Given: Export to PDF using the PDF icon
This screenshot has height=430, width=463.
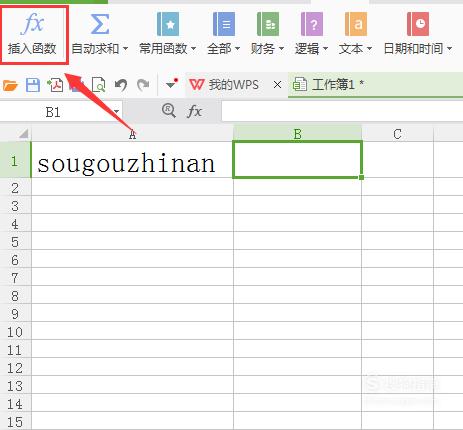Looking at the screenshot, I should [x=55, y=85].
